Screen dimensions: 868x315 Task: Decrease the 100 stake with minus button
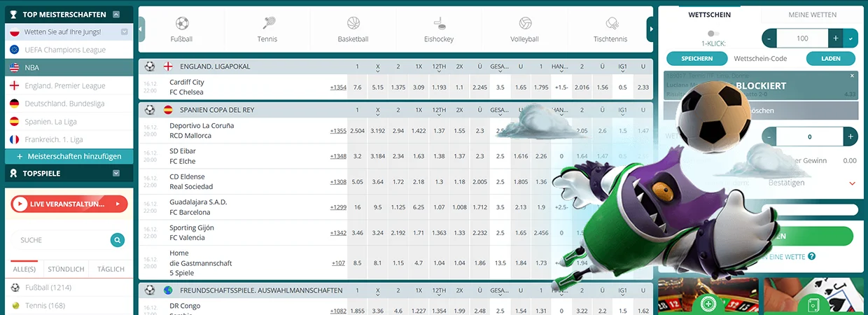tap(770, 38)
